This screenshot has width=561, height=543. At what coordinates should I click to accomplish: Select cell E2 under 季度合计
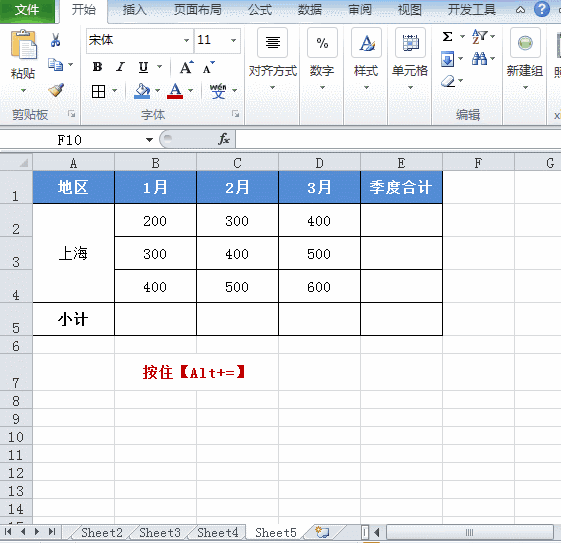tap(401, 220)
